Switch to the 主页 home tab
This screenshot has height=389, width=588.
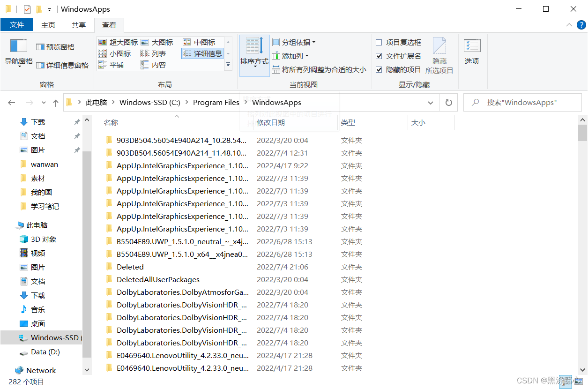[48, 25]
